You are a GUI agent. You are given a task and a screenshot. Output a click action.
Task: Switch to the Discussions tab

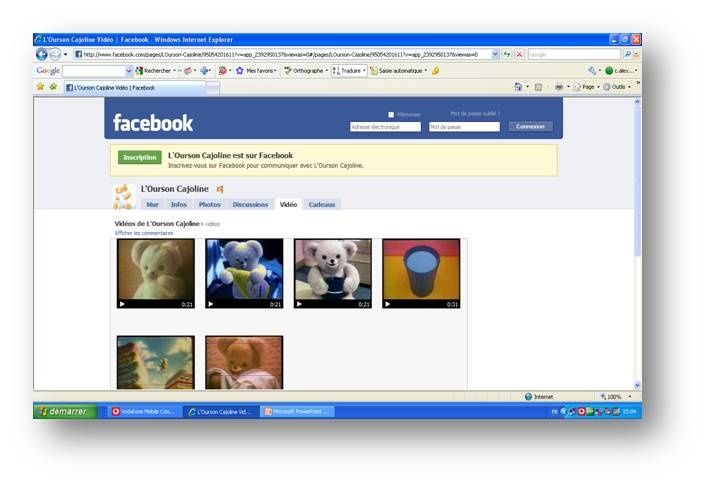pos(250,204)
